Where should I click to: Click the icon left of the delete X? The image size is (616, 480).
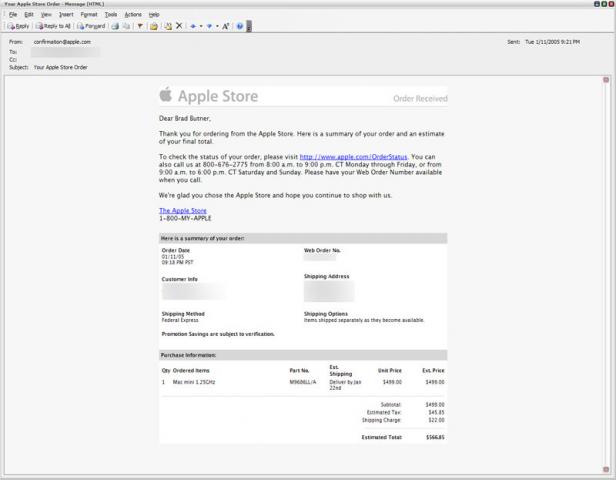(x=168, y=26)
